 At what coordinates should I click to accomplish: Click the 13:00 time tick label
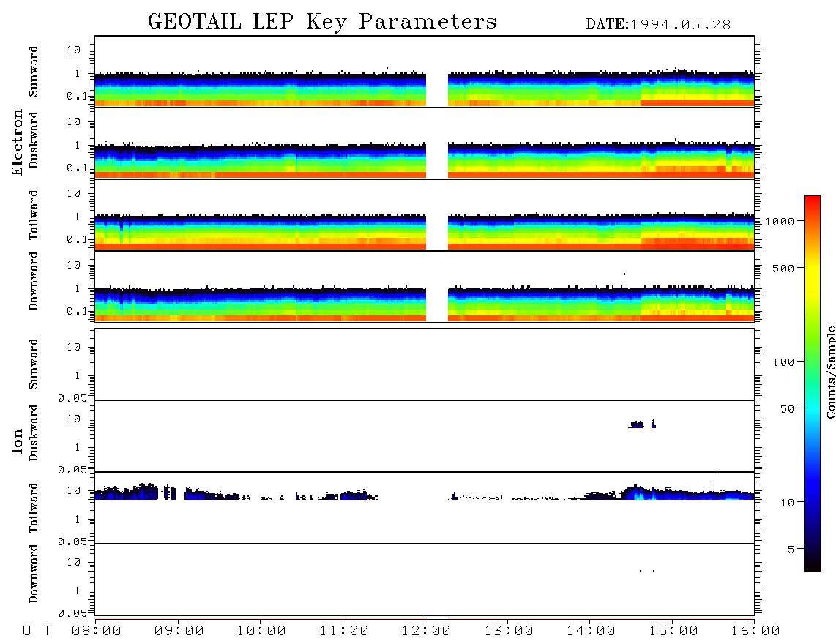[509, 631]
